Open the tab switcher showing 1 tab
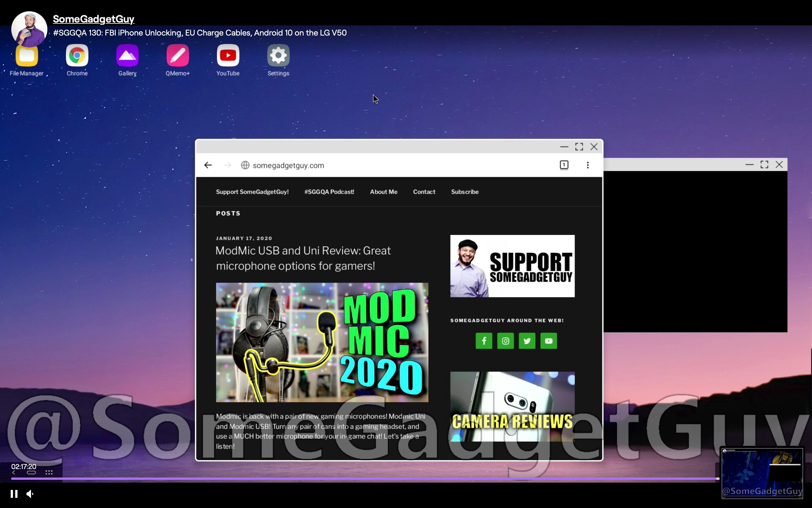 click(564, 165)
